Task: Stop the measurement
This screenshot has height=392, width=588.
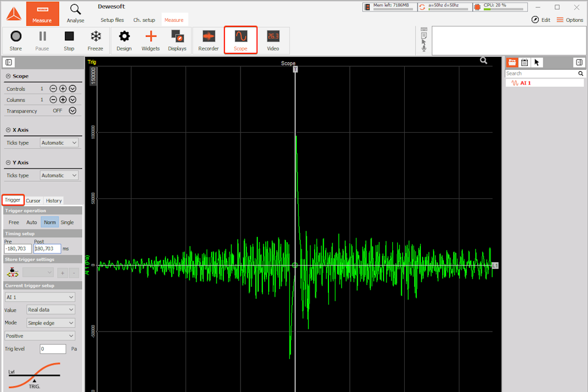Action: pyautogui.click(x=69, y=41)
